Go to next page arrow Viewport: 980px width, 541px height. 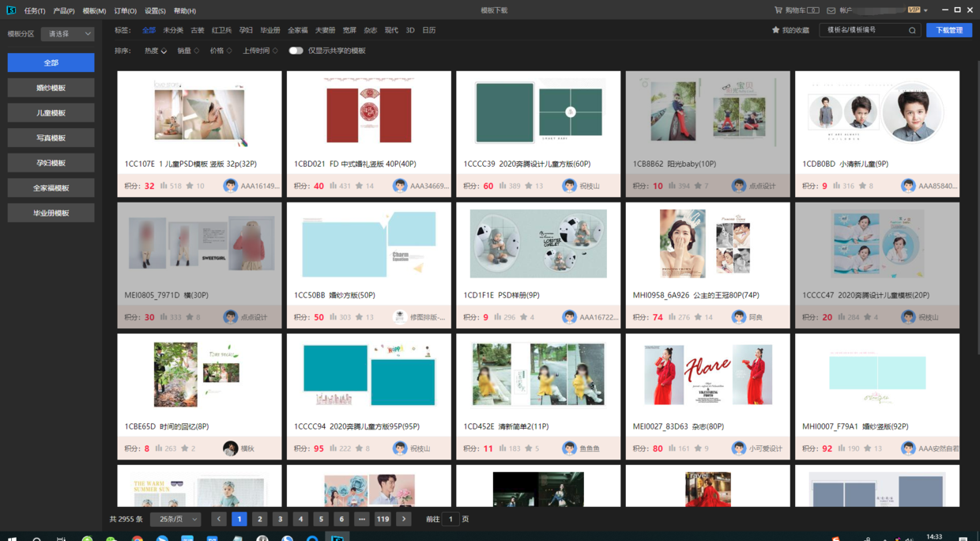coord(404,519)
